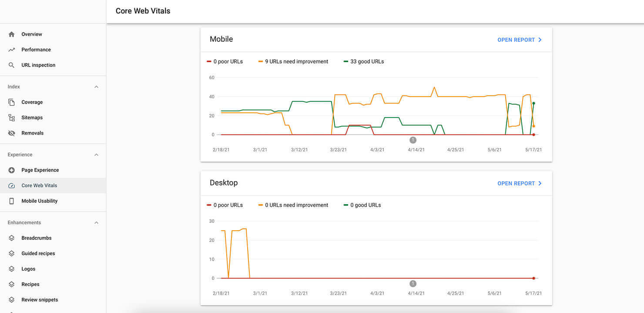
Task: Click the Coverage pages icon
Action: click(x=12, y=102)
